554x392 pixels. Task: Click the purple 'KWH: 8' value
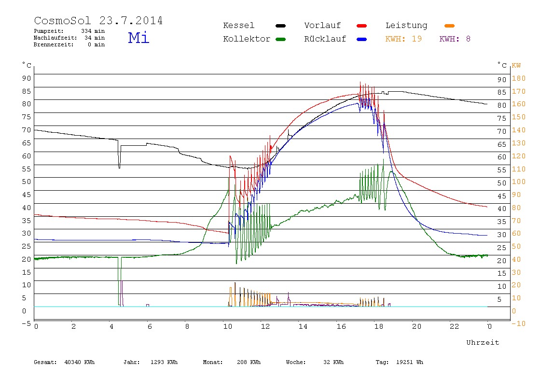[455, 39]
